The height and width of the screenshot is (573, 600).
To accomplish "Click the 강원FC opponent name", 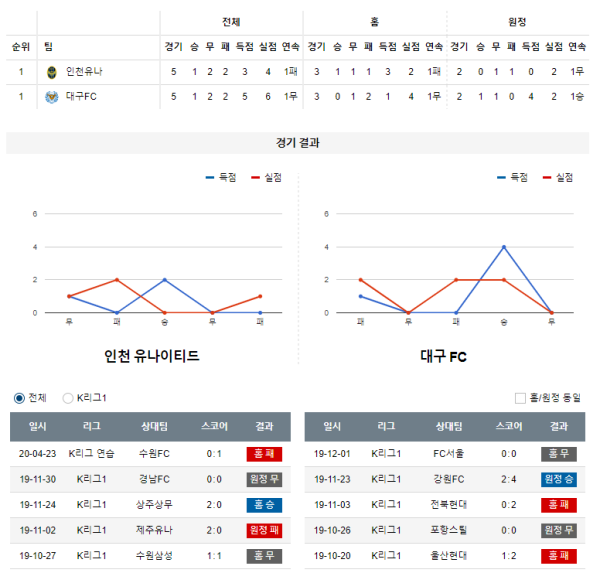I will 448,479.
